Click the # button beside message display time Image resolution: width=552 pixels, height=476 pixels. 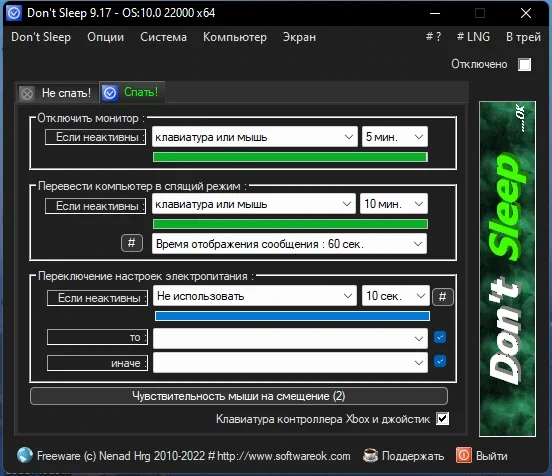coord(132,243)
